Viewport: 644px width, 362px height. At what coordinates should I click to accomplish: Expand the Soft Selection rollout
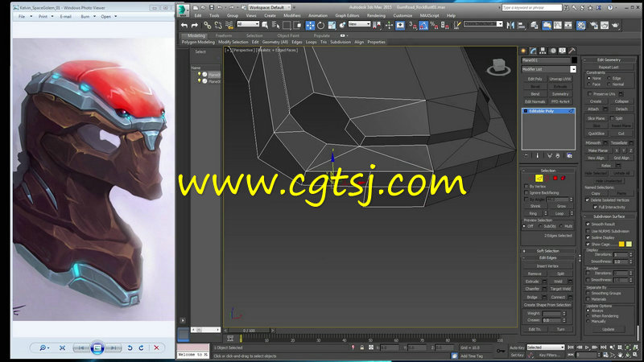click(548, 251)
